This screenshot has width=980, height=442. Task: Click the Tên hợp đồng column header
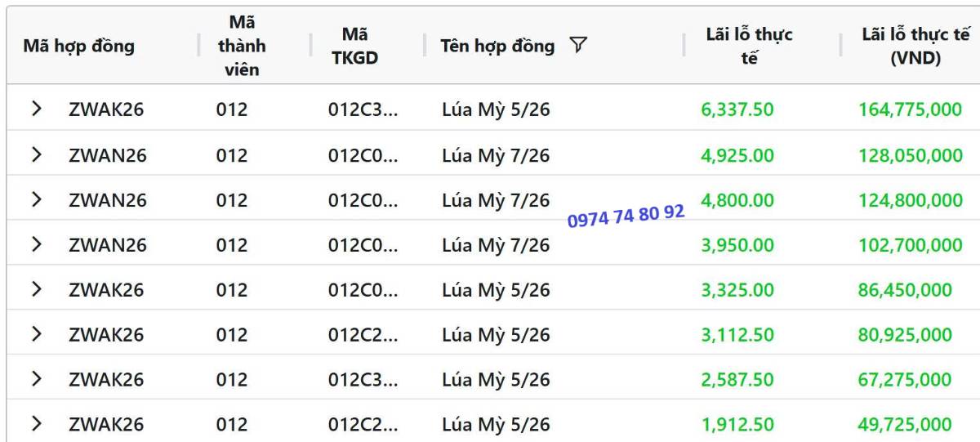497,46
